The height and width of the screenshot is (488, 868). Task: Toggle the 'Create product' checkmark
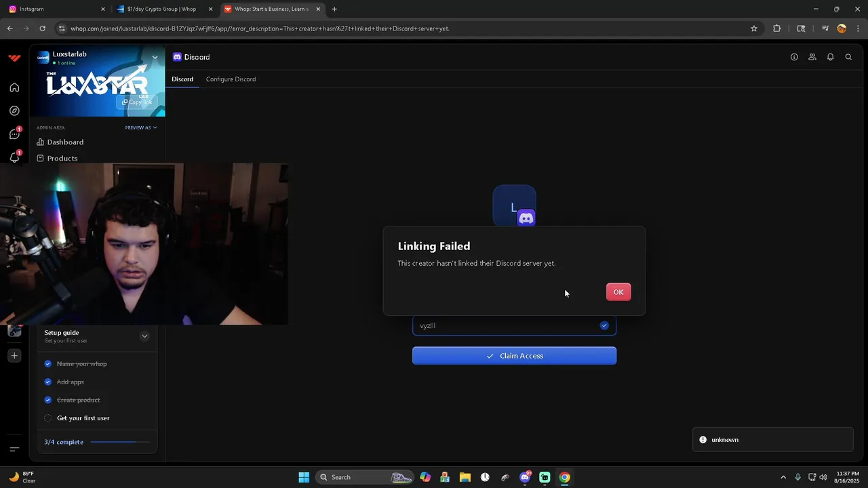(48, 400)
